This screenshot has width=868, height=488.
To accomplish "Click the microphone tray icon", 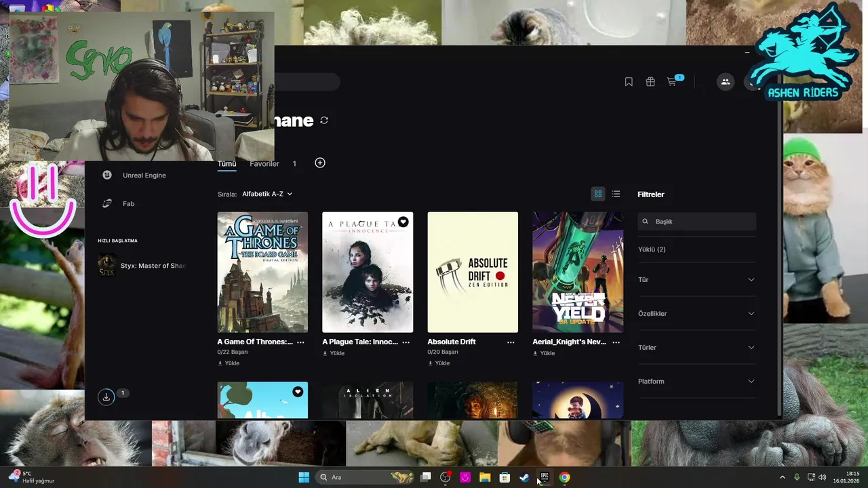I will coord(797,477).
